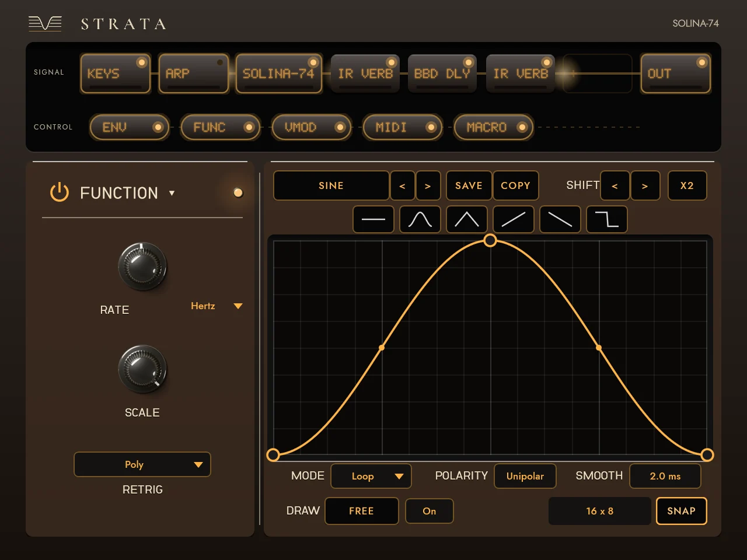747x560 pixels.
Task: Open the MACRO control tab
Action: (x=494, y=127)
